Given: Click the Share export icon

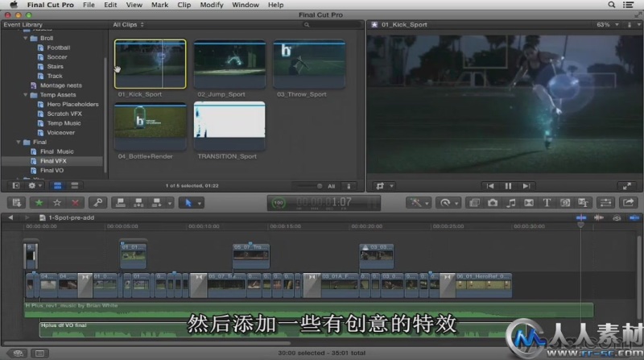Looking at the screenshot, I should 627,203.
